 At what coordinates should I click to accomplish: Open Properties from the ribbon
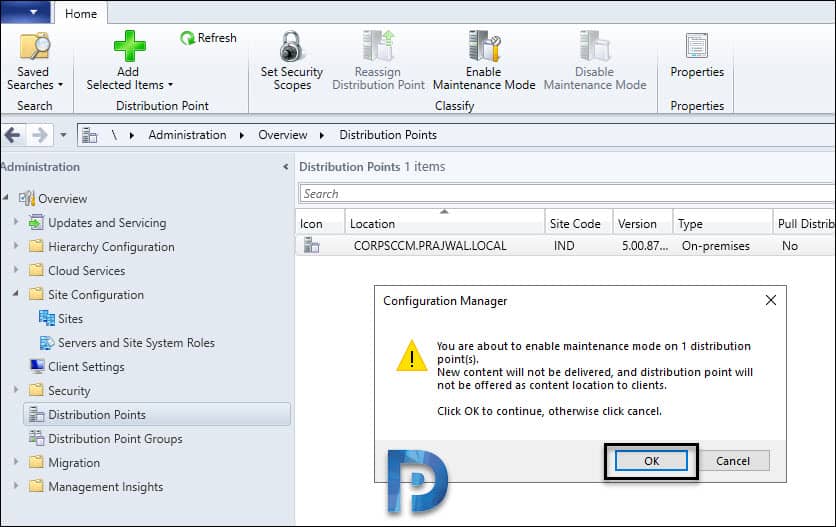coord(697,56)
